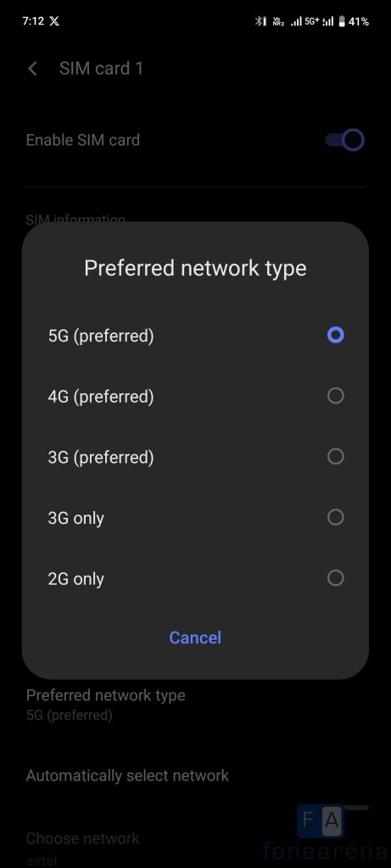Open the Preferred network type setting below dialog
The width and height of the screenshot is (391, 868).
point(195,704)
